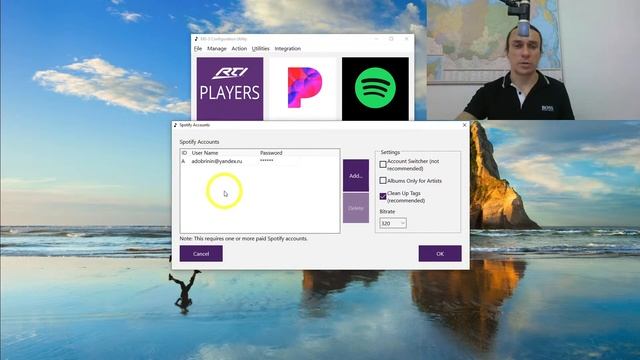Click the masked password cell
Viewport: 640px width, 360px height.
pos(267,161)
